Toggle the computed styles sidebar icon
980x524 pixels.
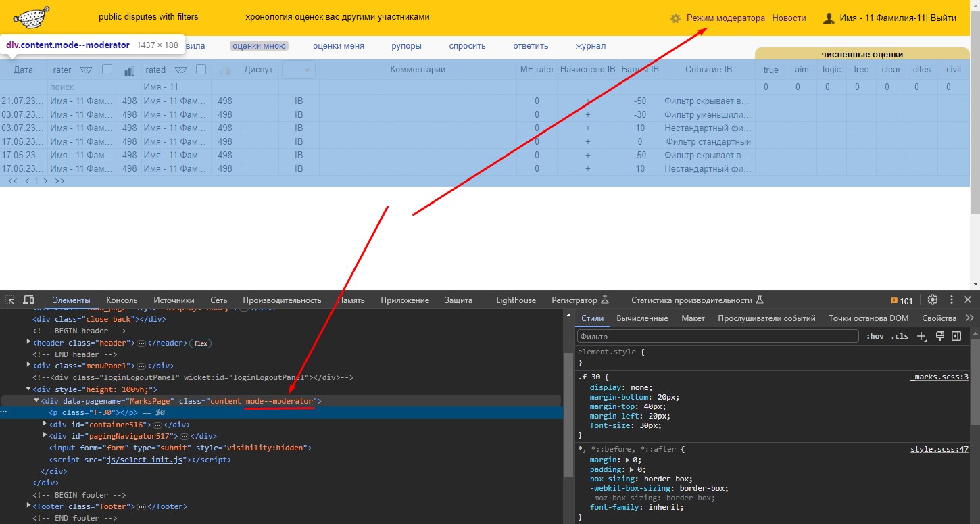[x=956, y=336]
